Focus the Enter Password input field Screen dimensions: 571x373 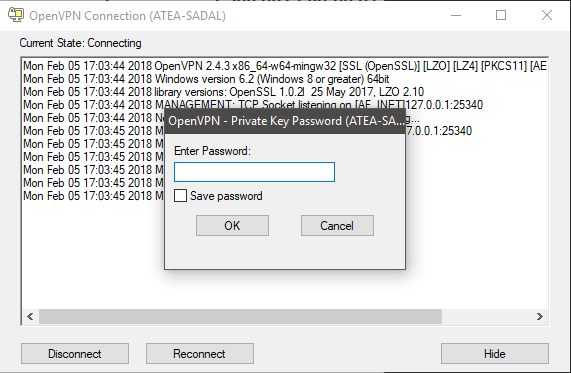click(x=254, y=172)
